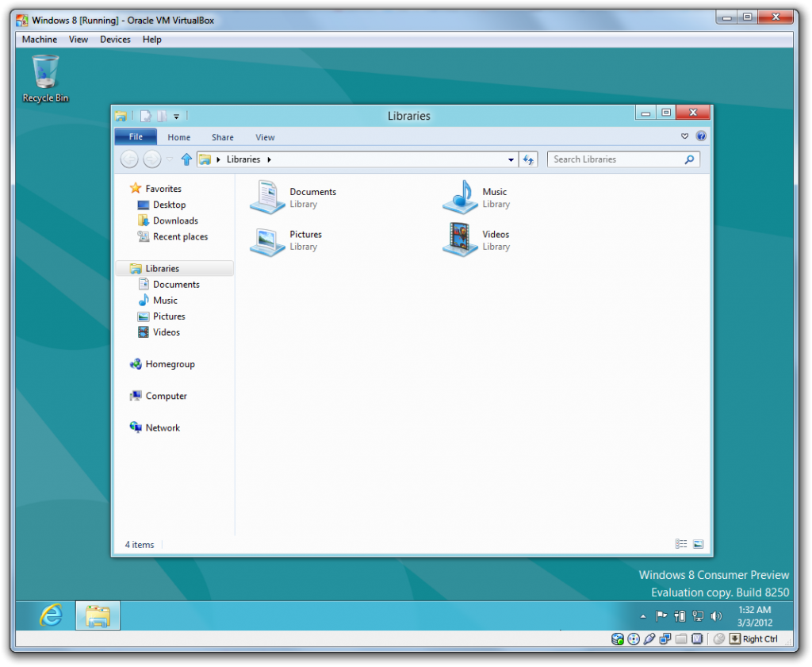Image resolution: width=812 pixels, height=667 pixels.
Task: Click the network icon in system tray
Action: [699, 615]
